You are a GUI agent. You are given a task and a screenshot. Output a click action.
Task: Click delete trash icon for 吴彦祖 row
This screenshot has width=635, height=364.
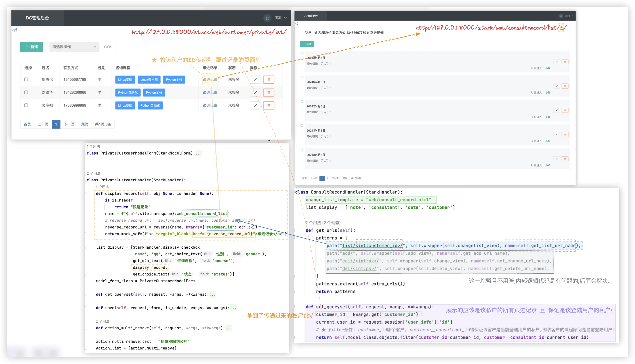point(269,106)
